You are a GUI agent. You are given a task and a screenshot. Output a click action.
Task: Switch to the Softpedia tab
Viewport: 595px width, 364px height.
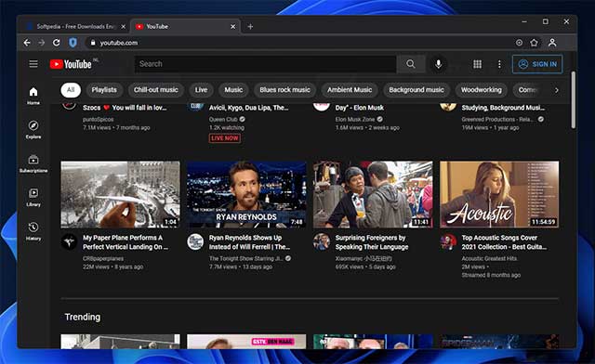(x=75, y=27)
